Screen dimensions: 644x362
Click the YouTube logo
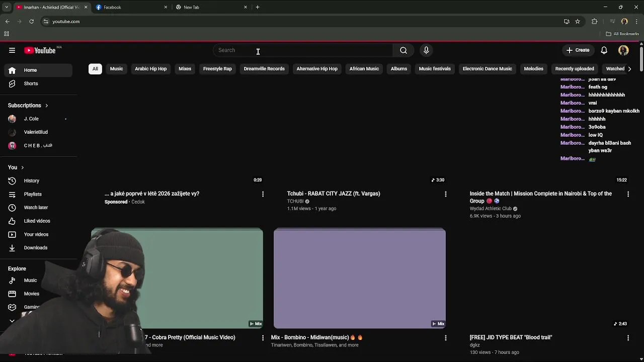pos(40,50)
